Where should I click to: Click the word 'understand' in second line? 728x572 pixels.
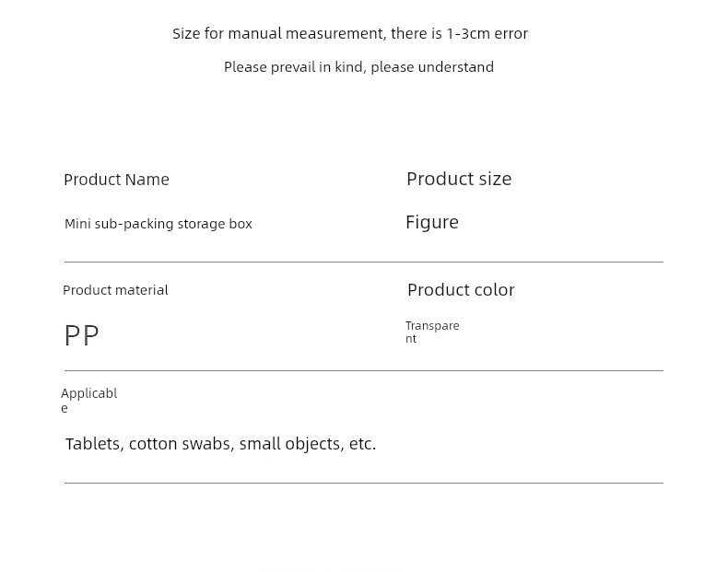click(456, 67)
